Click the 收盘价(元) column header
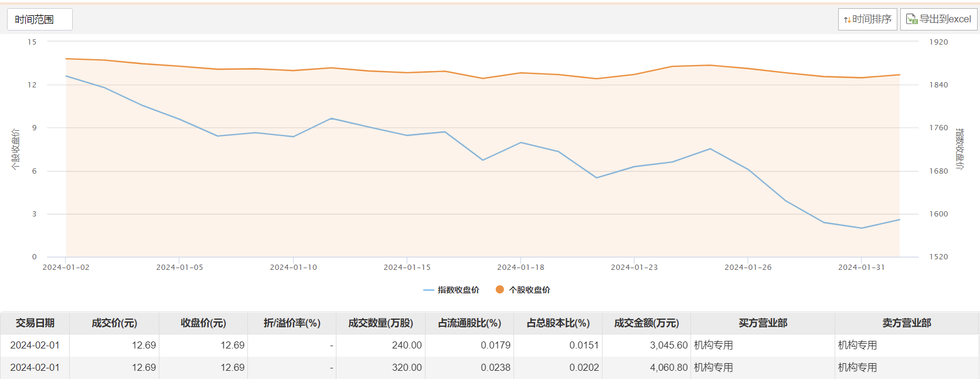The width and height of the screenshot is (980, 379). point(203,323)
